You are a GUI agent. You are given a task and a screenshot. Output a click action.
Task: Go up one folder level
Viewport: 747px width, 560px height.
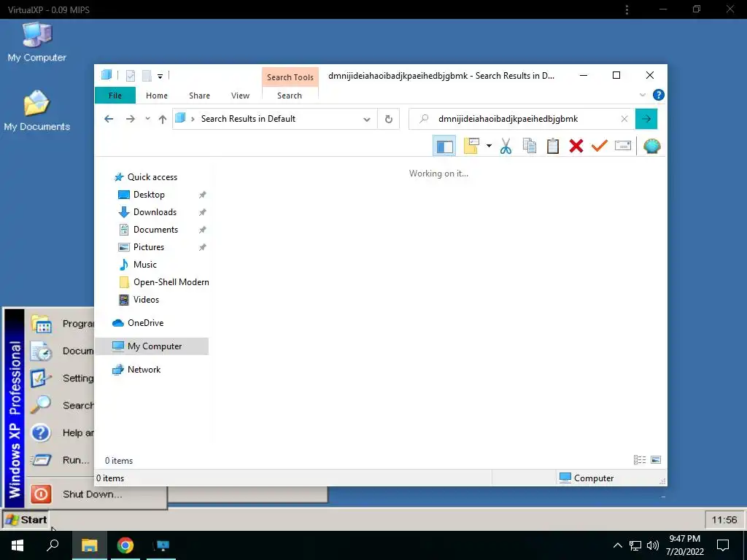coord(163,119)
